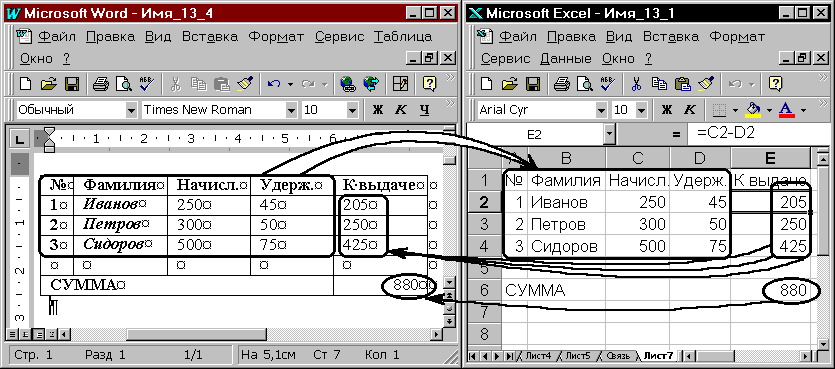Image resolution: width=835 pixels, height=369 pixels.
Task: Undo last action in Word
Action: tap(274, 84)
